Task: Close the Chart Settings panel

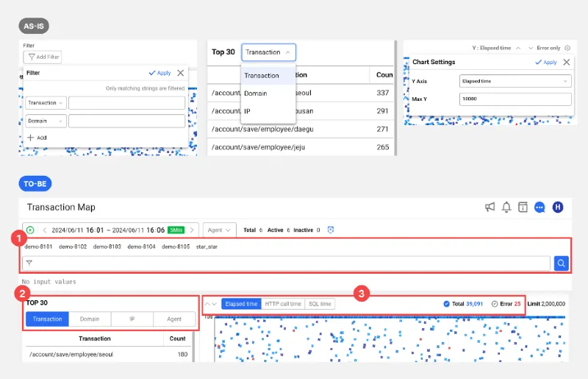Action: click(567, 62)
